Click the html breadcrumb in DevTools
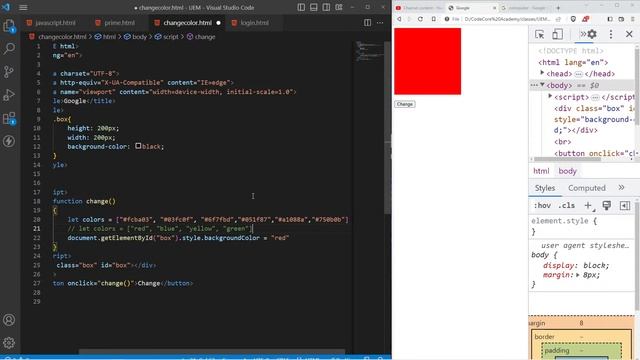The image size is (640, 360). pyautogui.click(x=541, y=171)
